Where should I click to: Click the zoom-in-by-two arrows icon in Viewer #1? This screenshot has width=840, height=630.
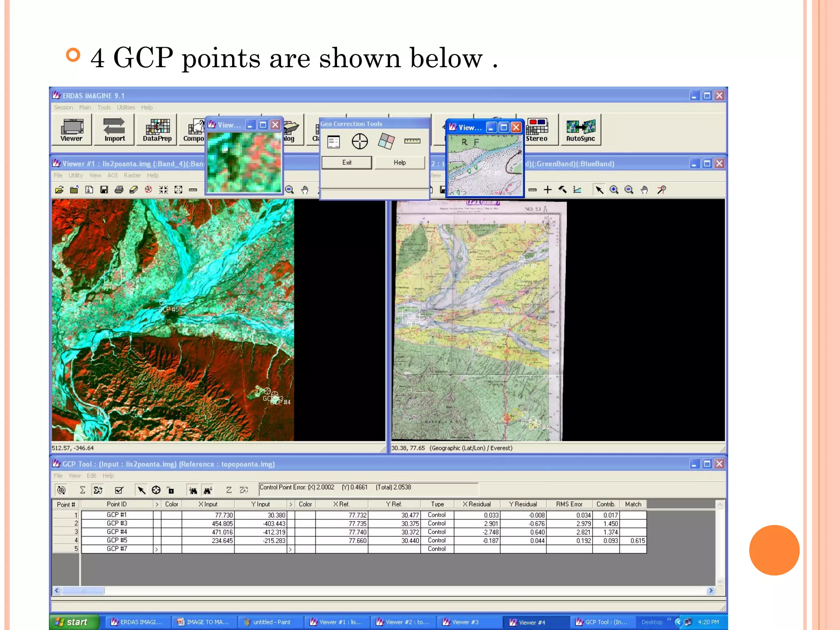point(163,189)
